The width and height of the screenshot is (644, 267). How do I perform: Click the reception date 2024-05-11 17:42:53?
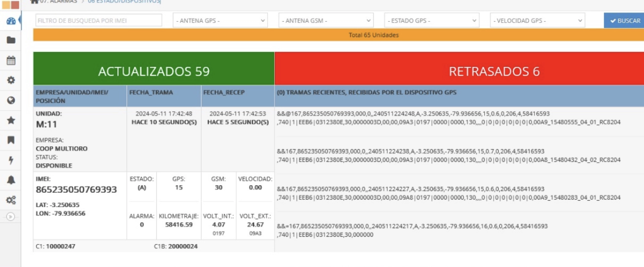(237, 114)
